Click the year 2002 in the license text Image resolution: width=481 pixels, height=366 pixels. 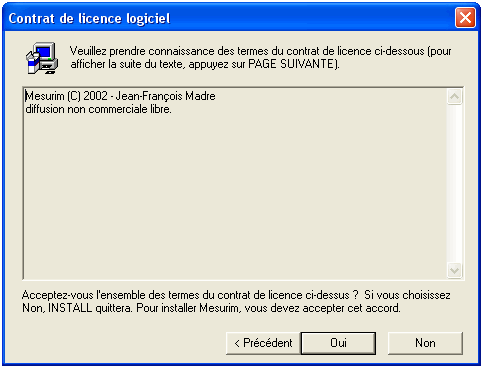[x=95, y=96]
